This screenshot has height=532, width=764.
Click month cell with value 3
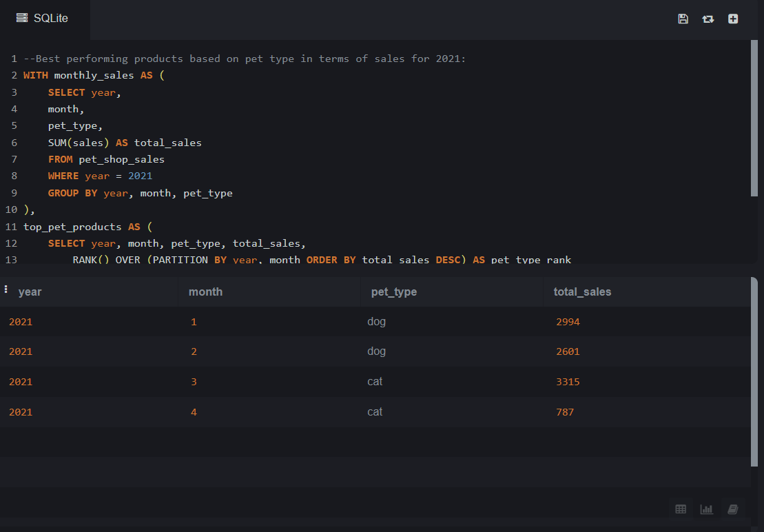194,382
